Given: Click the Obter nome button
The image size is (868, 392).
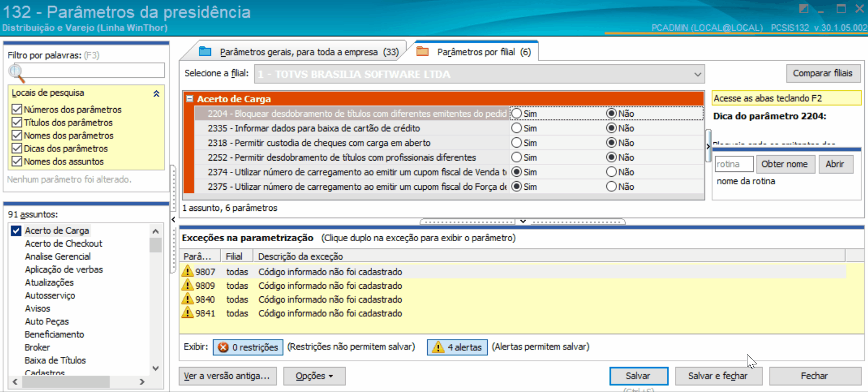Looking at the screenshot, I should coord(784,164).
